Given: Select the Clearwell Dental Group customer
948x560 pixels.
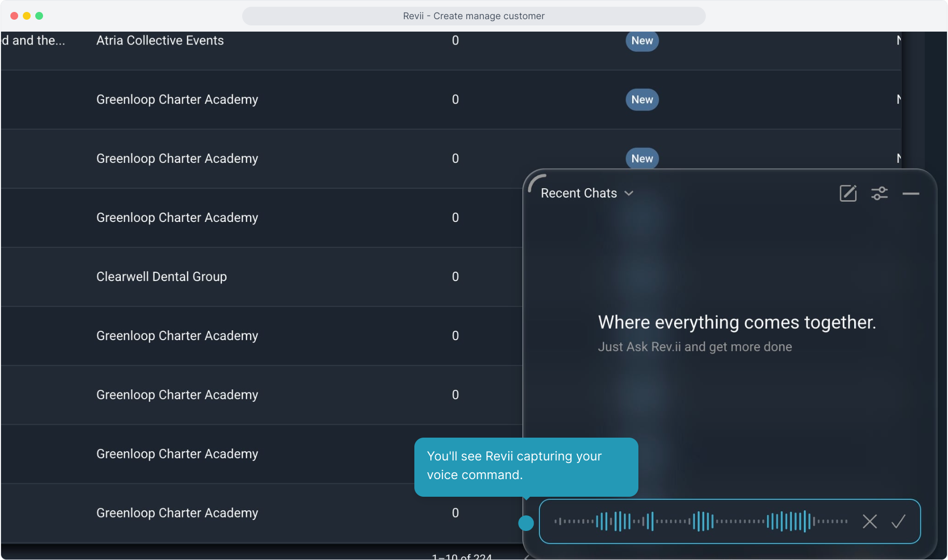Looking at the screenshot, I should [162, 277].
